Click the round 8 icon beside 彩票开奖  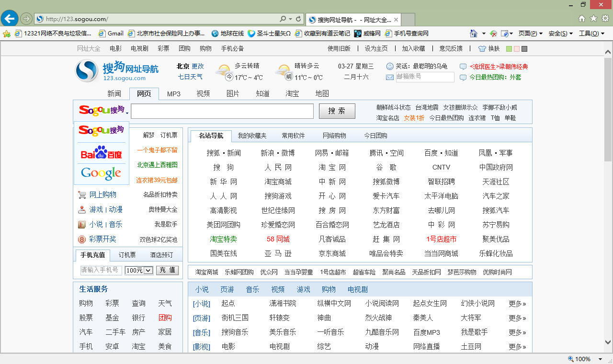[82, 239]
